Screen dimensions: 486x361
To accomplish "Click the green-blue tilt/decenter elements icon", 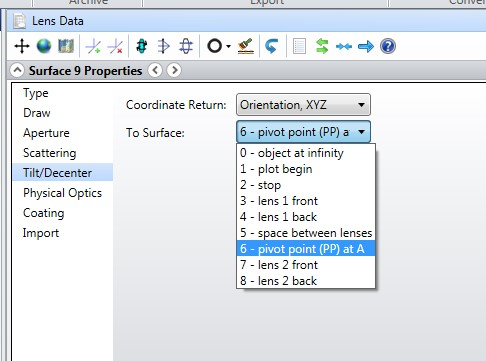I will coord(142,46).
